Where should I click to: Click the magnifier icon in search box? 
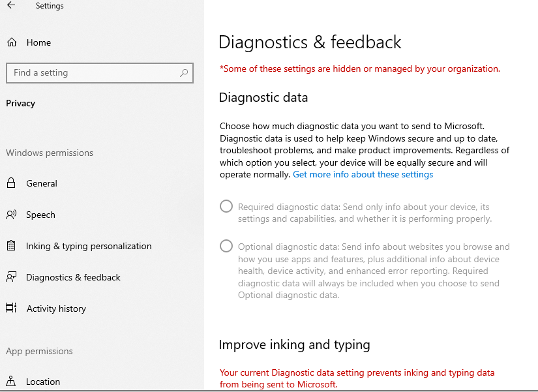(x=184, y=73)
